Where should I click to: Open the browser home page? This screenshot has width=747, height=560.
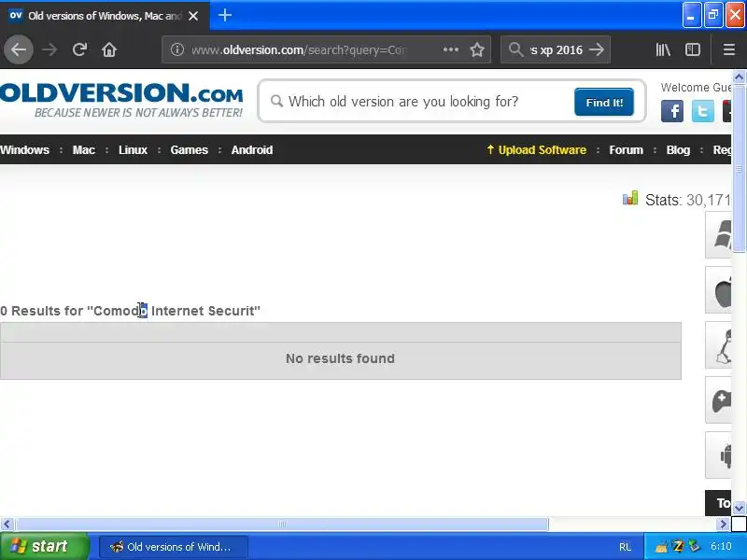click(x=109, y=49)
